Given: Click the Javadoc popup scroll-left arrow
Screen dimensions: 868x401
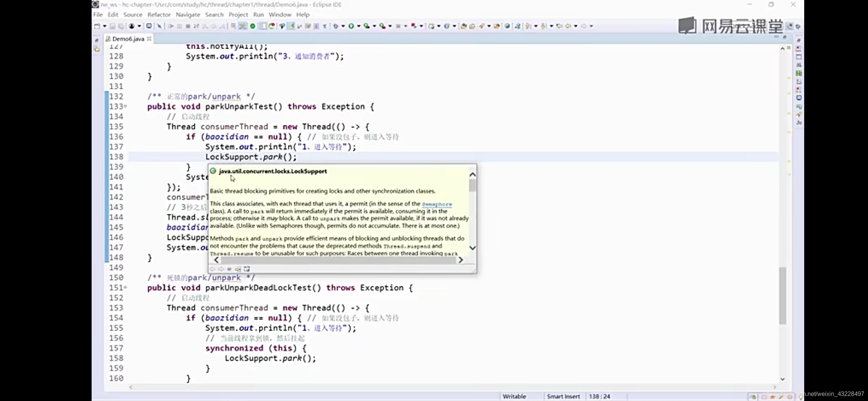Looking at the screenshot, I should 217,260.
